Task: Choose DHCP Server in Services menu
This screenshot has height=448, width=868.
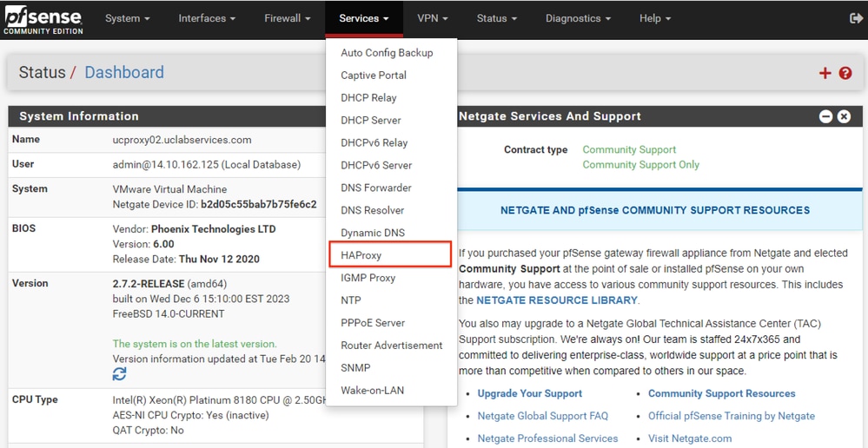Action: (391, 121)
